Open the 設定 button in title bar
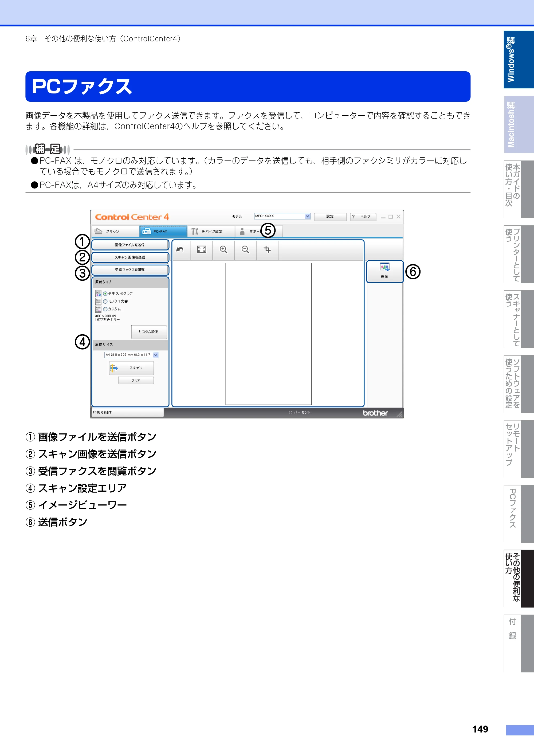Screen dimensions: 534x756 pyautogui.click(x=330, y=216)
